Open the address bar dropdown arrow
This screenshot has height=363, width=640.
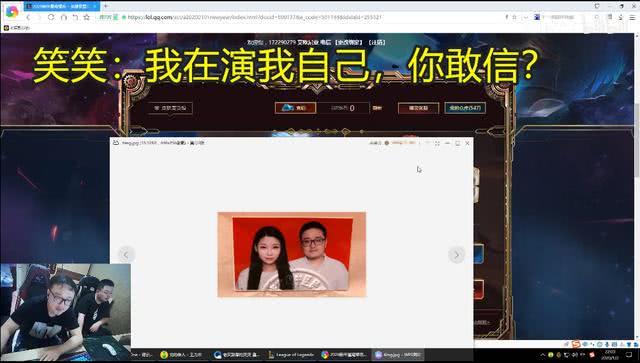526,17
